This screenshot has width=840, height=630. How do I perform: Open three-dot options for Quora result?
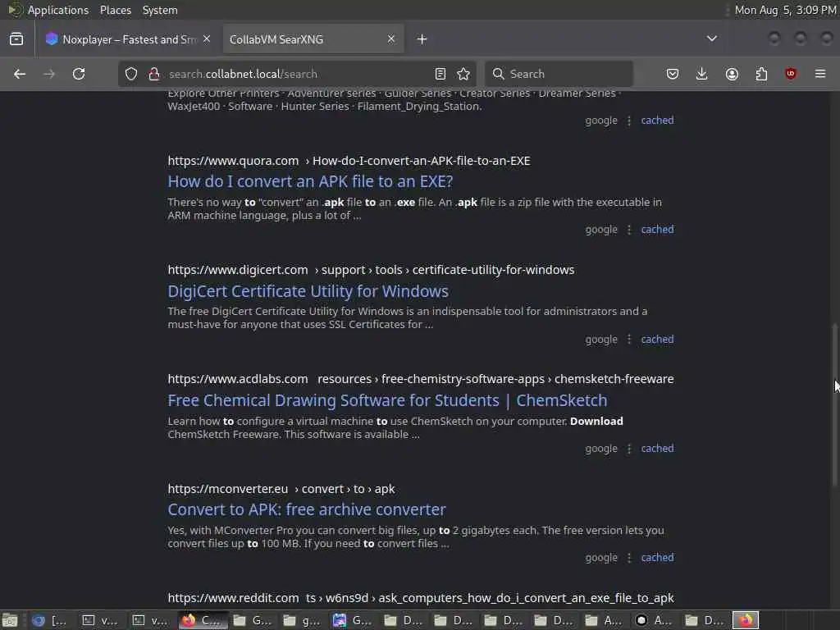pyautogui.click(x=629, y=230)
